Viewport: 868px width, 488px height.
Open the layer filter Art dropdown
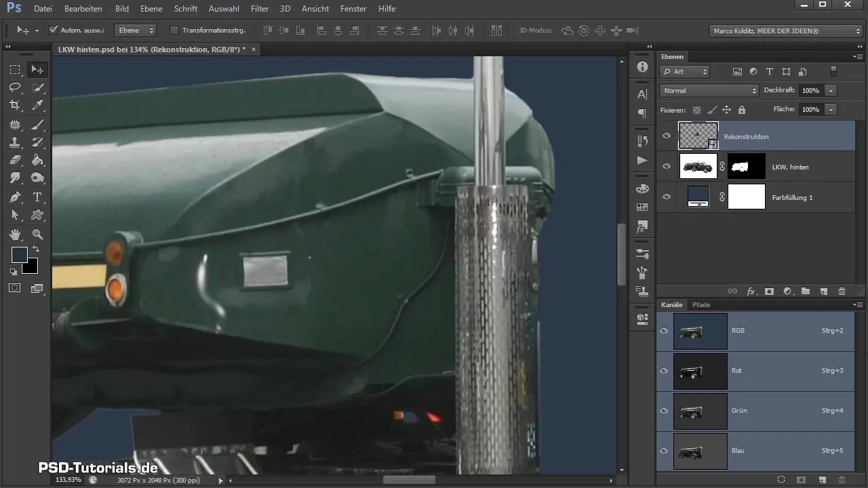pyautogui.click(x=684, y=71)
